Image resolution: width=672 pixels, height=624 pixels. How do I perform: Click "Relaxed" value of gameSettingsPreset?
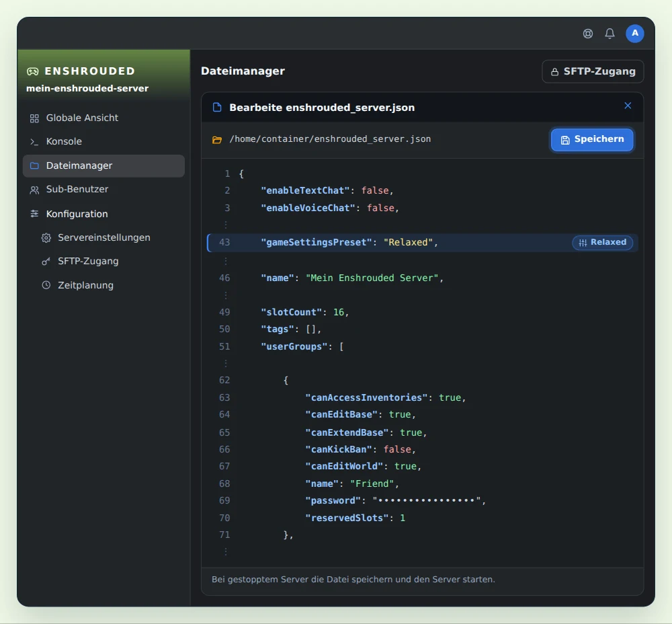(x=408, y=242)
